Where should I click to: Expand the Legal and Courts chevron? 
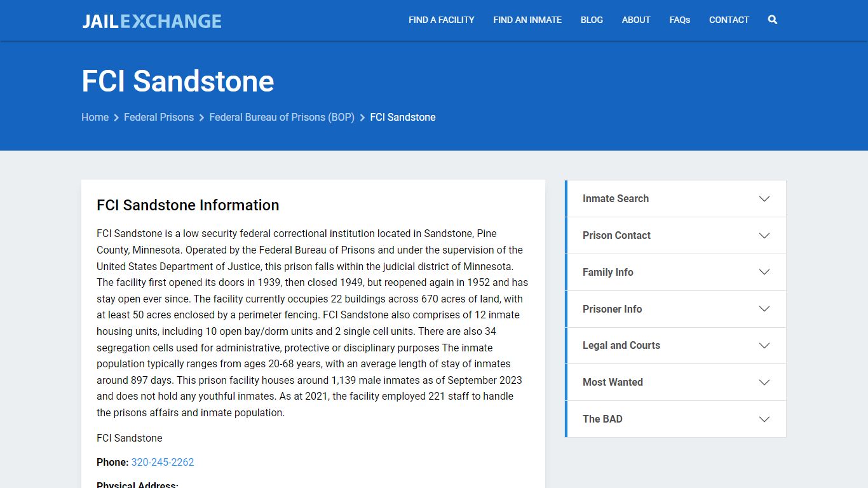pyautogui.click(x=764, y=346)
